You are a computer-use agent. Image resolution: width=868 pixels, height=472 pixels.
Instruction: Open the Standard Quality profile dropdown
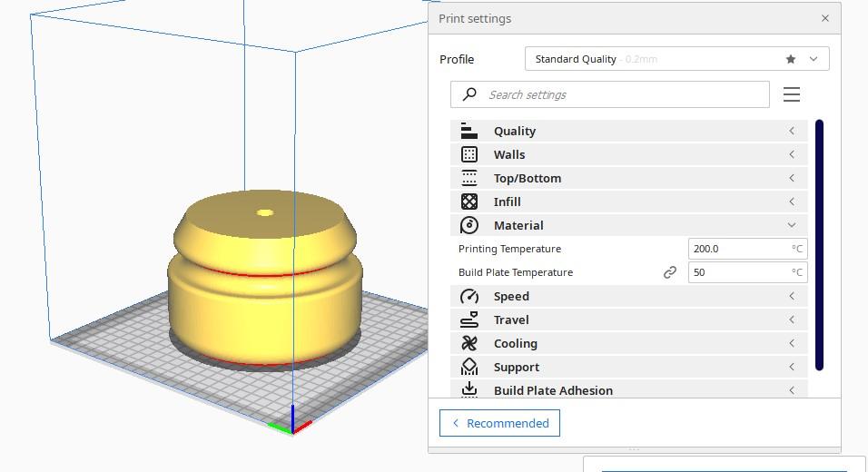tap(676, 59)
